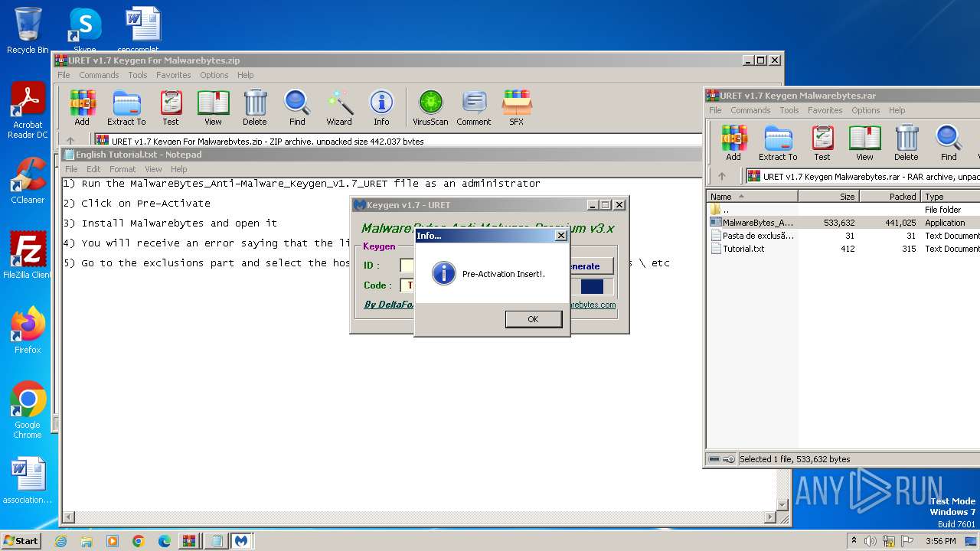980x551 pixels.
Task: Open CCleaner desktop shortcut
Action: 28,181
